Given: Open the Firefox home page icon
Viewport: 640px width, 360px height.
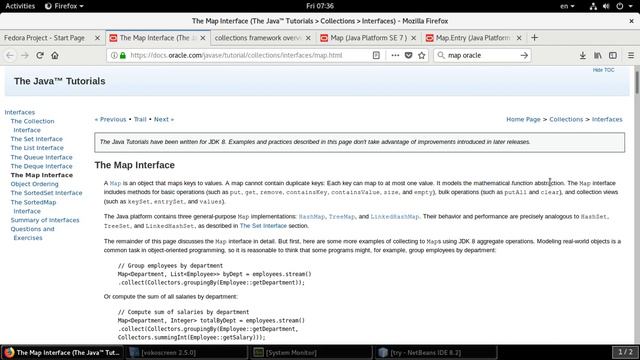Looking at the screenshot, I should coord(55,55).
